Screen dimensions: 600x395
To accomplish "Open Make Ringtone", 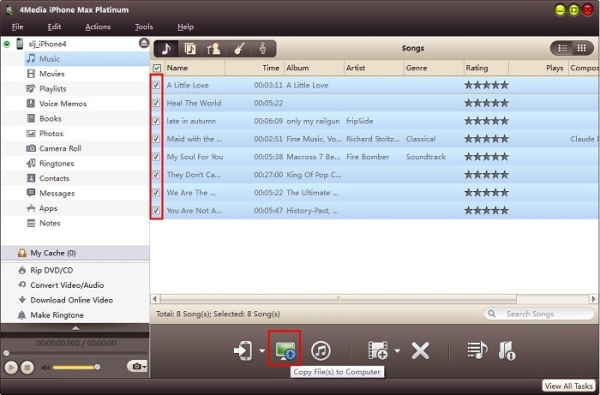I will pyautogui.click(x=57, y=315).
